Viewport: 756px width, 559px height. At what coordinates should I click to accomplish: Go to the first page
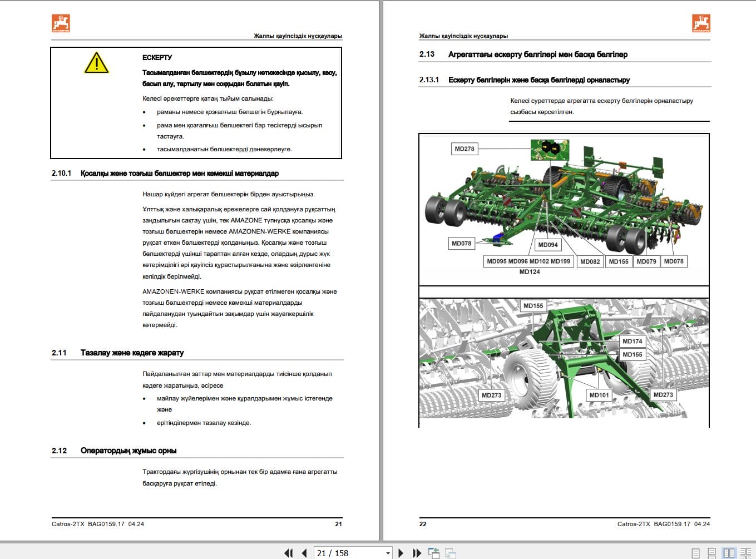(288, 553)
